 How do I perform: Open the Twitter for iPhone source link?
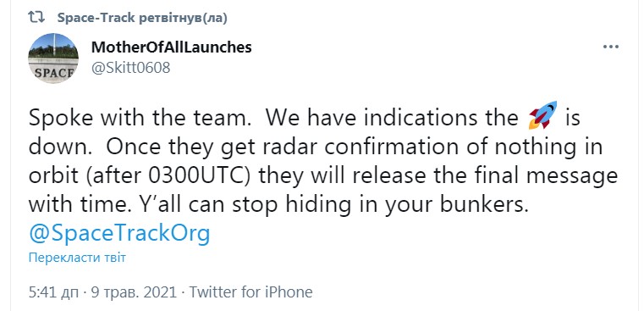251,292
